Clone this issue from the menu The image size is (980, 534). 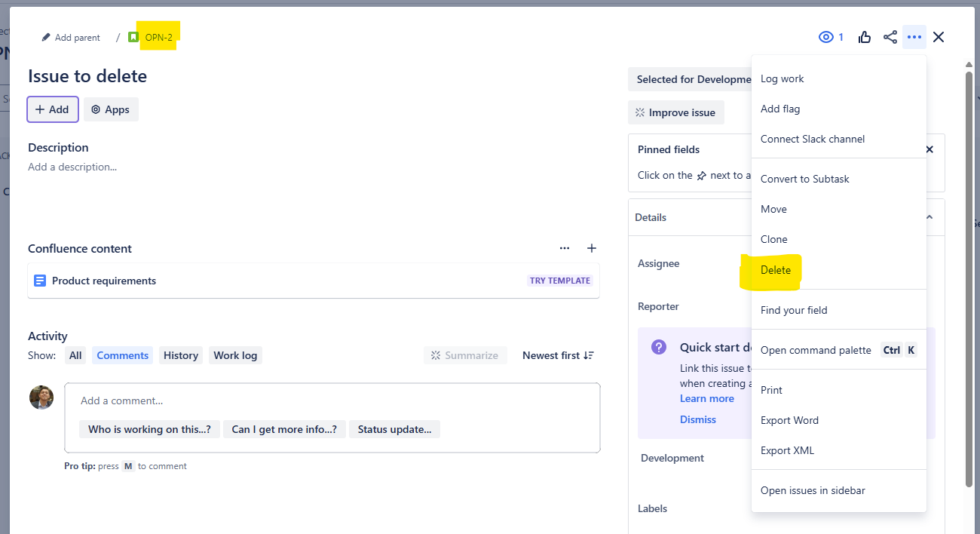(838, 239)
